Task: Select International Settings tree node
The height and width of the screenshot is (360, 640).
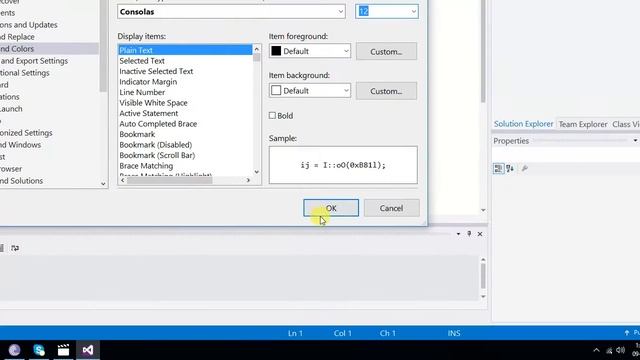Action: 24,73
